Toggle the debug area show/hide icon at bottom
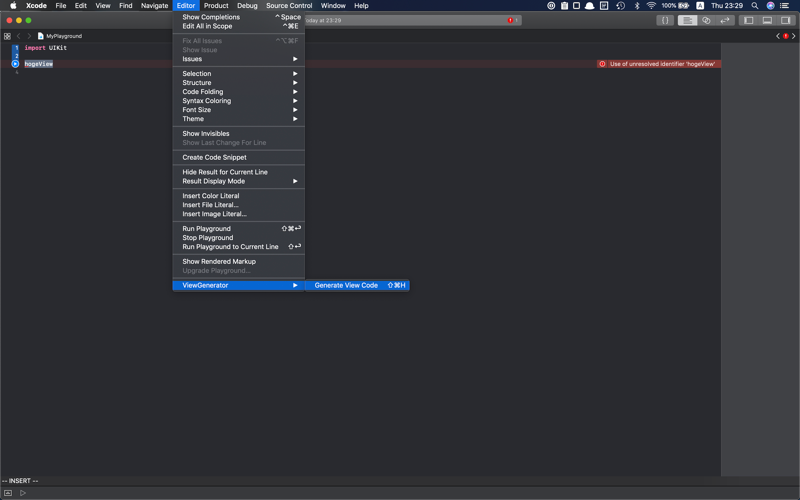Screen dimensions: 800x500 click(8, 493)
